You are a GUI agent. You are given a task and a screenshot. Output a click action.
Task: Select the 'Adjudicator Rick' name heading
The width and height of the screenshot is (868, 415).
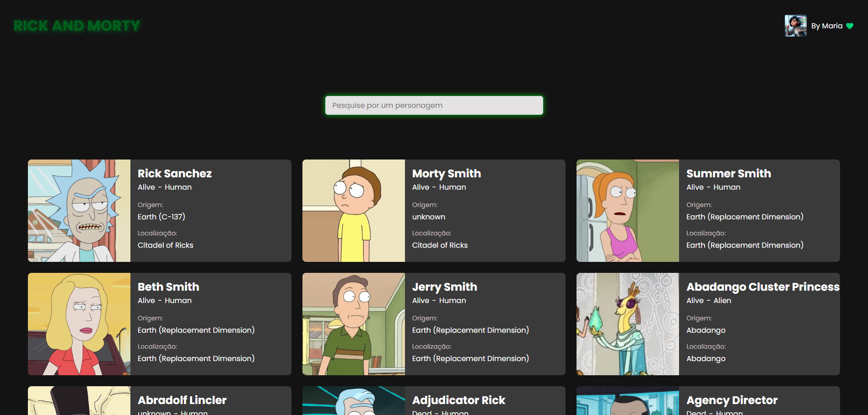click(x=458, y=400)
